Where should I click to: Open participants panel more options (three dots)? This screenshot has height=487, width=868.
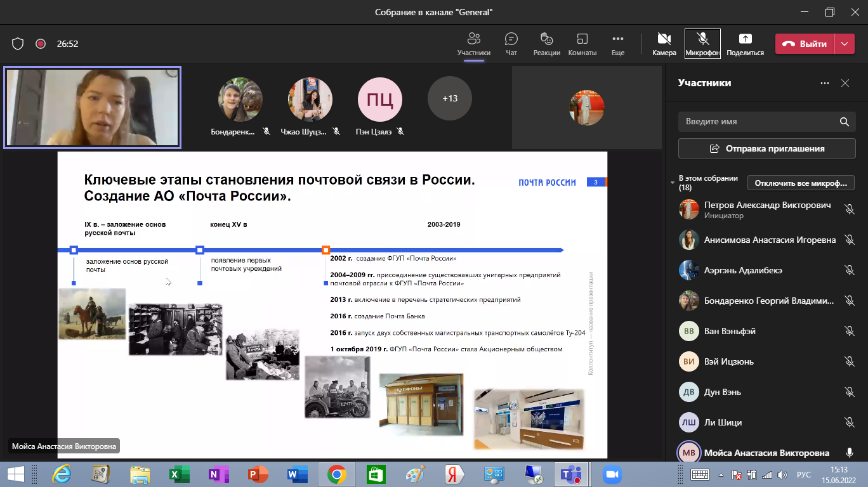pyautogui.click(x=825, y=83)
